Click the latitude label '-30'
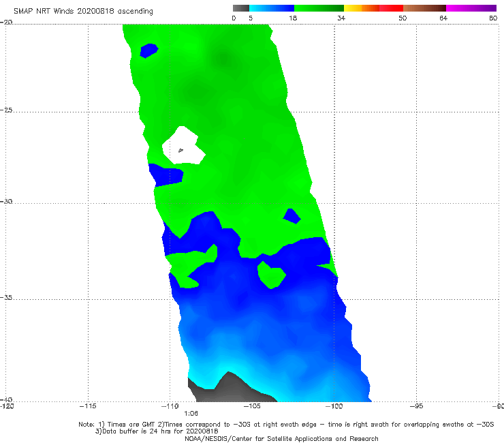Screen dimensions: 504x443 pos(6,201)
